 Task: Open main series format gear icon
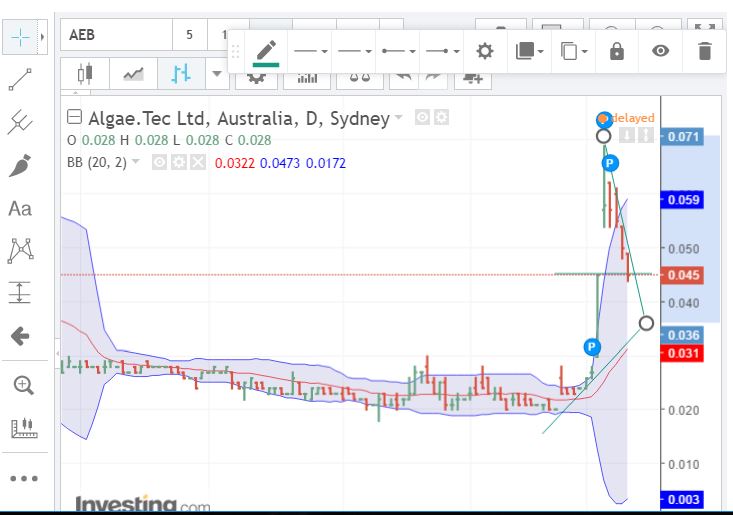click(441, 117)
